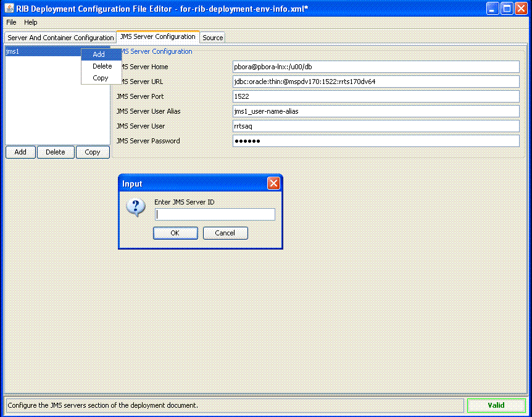Select the JMS Server Configuration tab
Viewport: 532px width, 417px height.
(158, 36)
